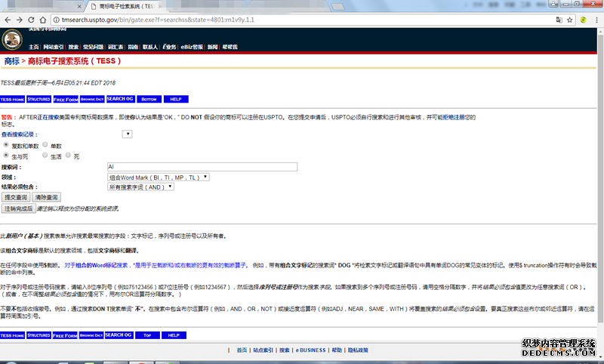Select the 复数和单数 radio button
This screenshot has width=604, height=364.
point(6,144)
